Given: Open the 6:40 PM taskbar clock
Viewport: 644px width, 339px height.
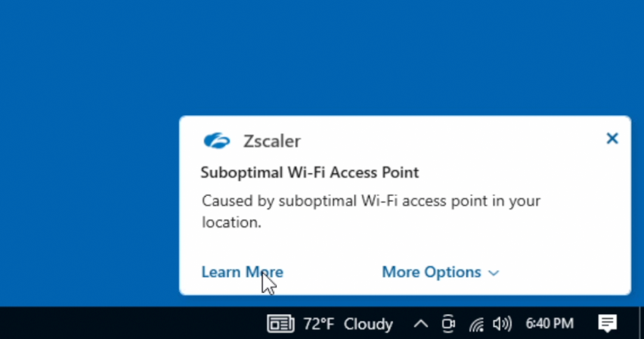Looking at the screenshot, I should tap(548, 324).
